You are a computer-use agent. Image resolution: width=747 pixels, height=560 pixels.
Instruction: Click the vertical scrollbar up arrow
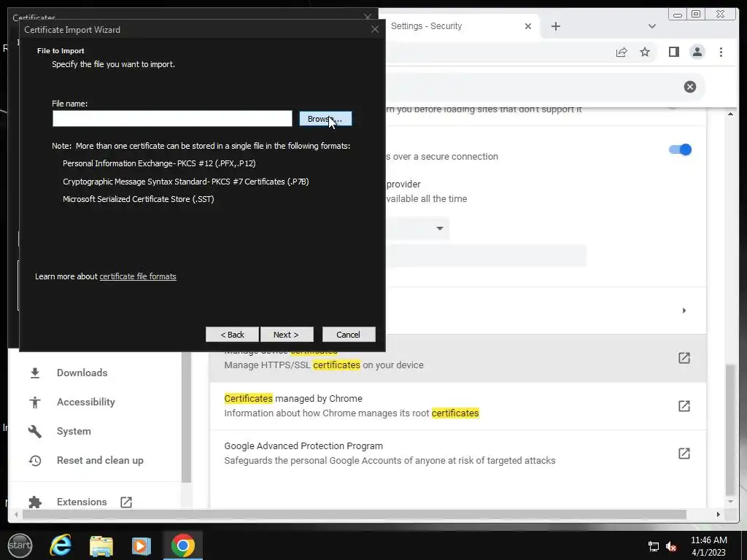pyautogui.click(x=730, y=114)
